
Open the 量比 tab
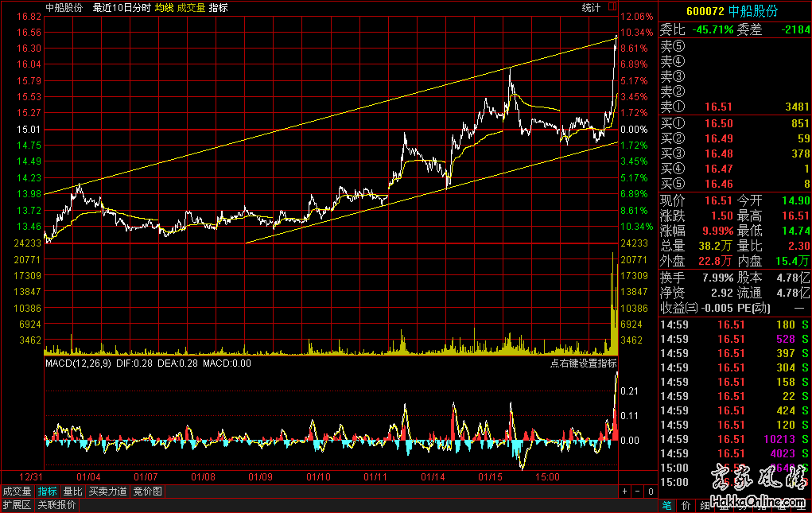pyautogui.click(x=72, y=492)
